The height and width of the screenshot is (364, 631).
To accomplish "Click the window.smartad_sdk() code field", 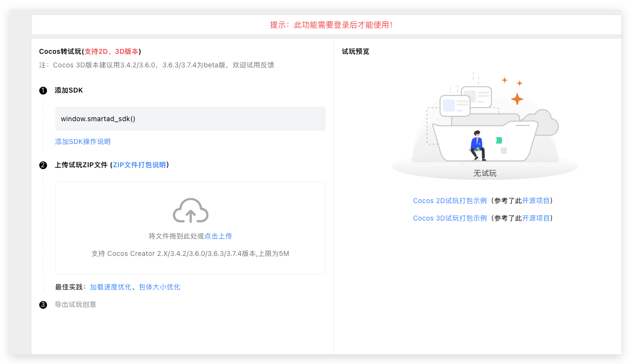I will 190,119.
